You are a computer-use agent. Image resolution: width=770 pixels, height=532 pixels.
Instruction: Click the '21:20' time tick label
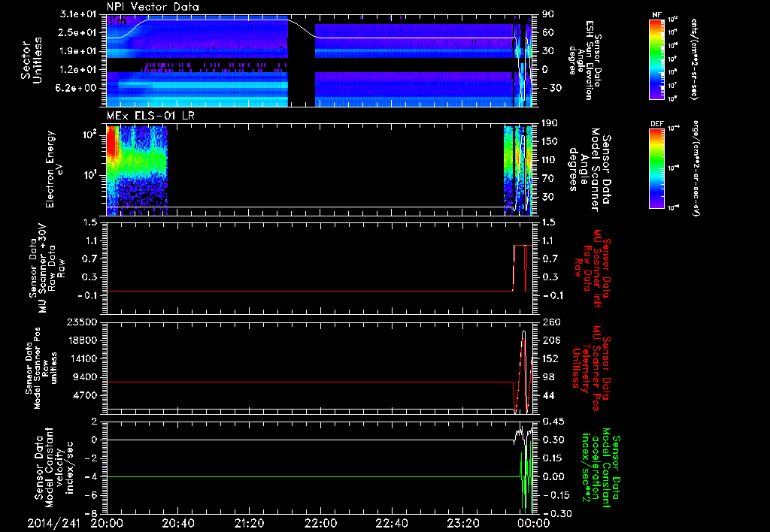click(x=249, y=523)
